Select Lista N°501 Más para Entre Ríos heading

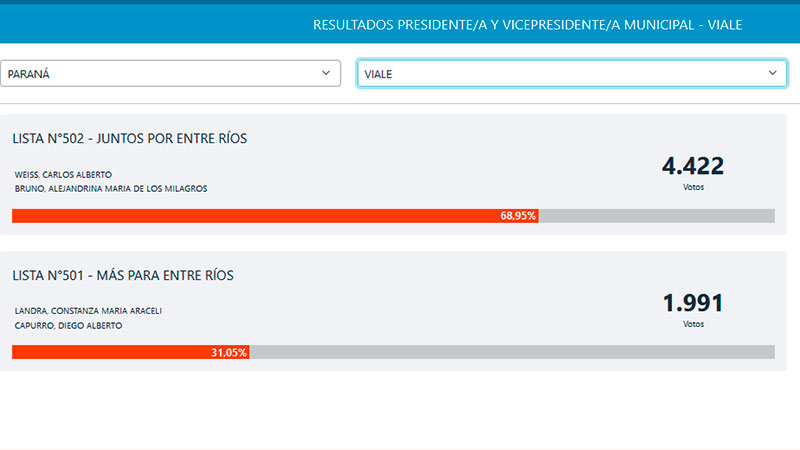[x=123, y=275]
